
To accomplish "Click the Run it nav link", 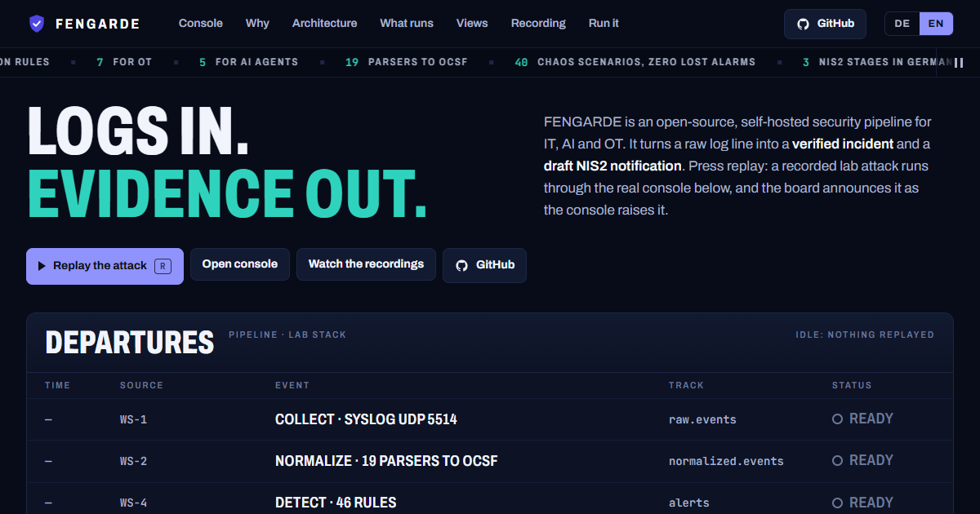I will pyautogui.click(x=604, y=24).
